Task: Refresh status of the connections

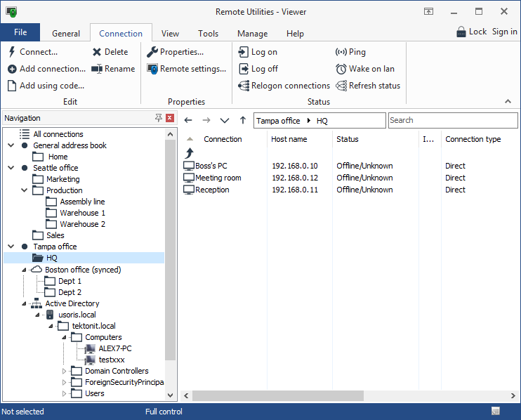Action: coord(368,86)
